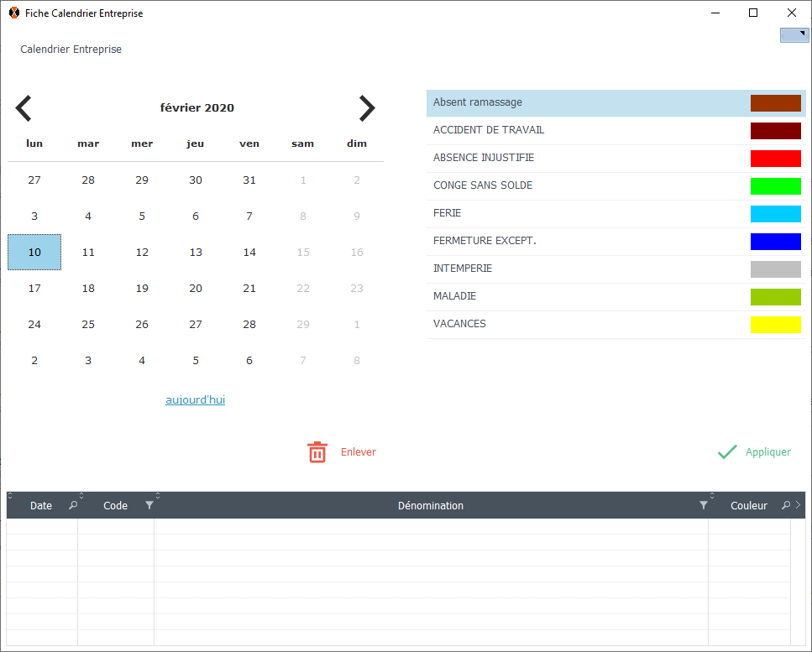This screenshot has width=812, height=652.
Task: Advance to next month with right chevron
Action: pyautogui.click(x=367, y=108)
